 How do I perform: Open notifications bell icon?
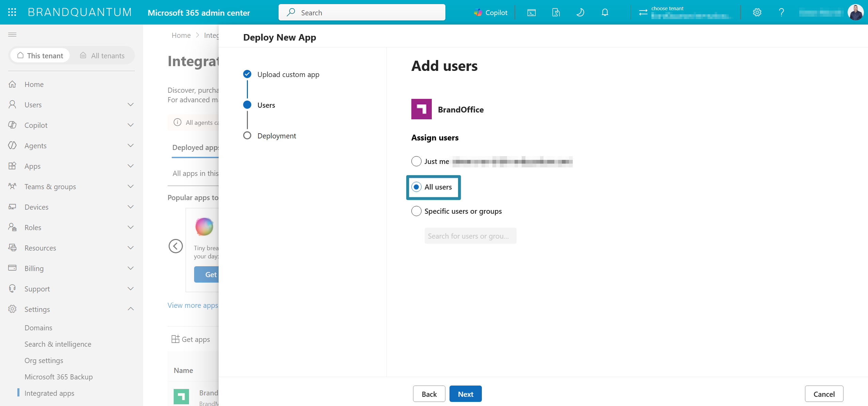(605, 13)
